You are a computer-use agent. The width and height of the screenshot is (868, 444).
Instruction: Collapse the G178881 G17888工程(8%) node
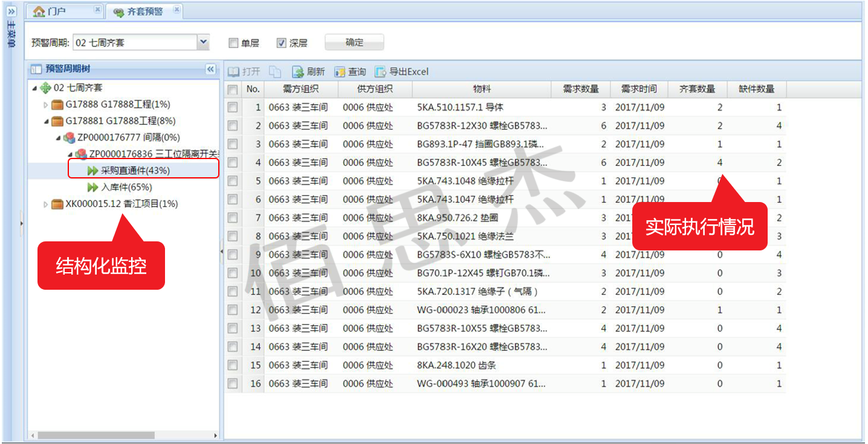click(x=46, y=122)
